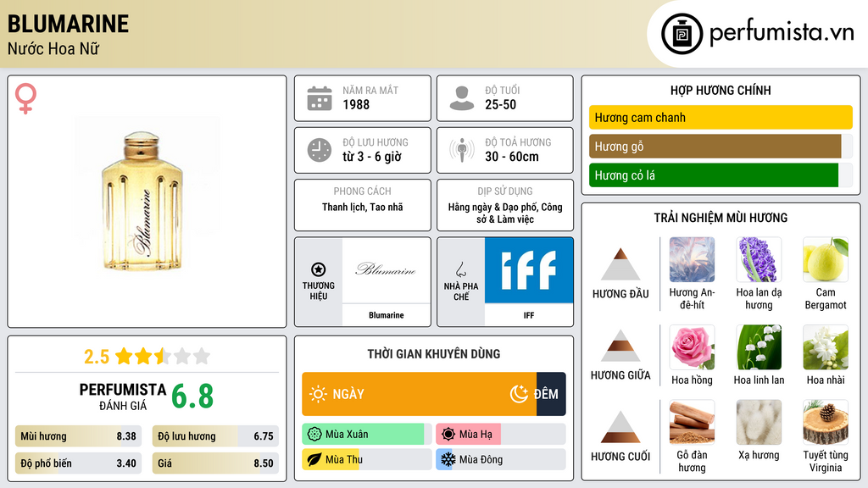The width and height of the screenshot is (868, 488).
Task: Select the Cam Bergamot note image
Action: pyautogui.click(x=826, y=259)
